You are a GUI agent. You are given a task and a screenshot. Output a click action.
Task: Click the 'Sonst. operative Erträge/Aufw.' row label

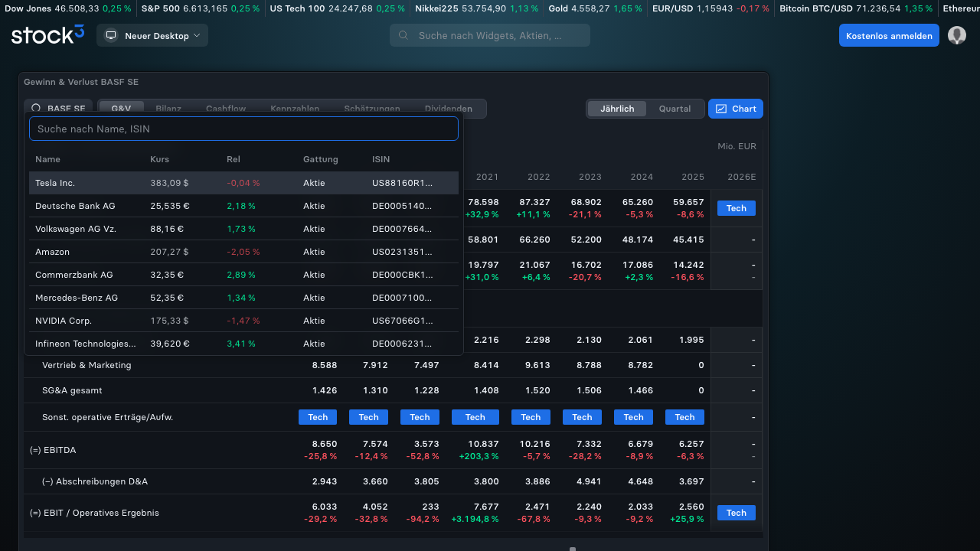pos(107,417)
